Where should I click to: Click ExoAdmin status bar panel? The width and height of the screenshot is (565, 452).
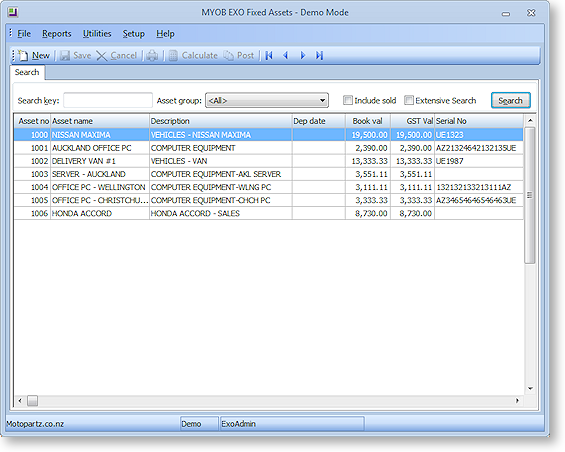292,424
